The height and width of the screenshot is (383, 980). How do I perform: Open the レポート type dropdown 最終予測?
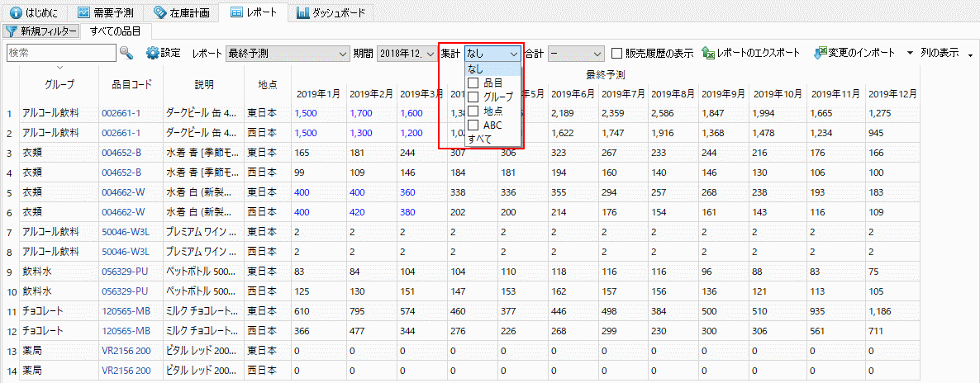coord(288,54)
